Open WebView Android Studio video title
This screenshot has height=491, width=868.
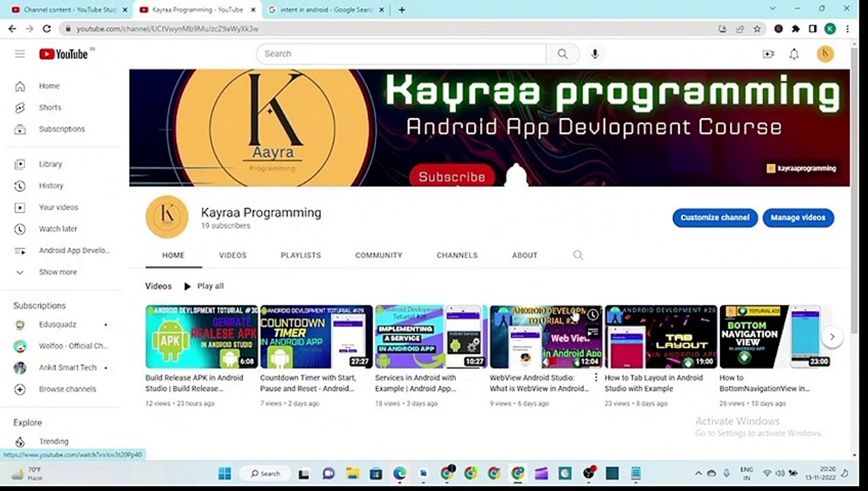click(539, 383)
